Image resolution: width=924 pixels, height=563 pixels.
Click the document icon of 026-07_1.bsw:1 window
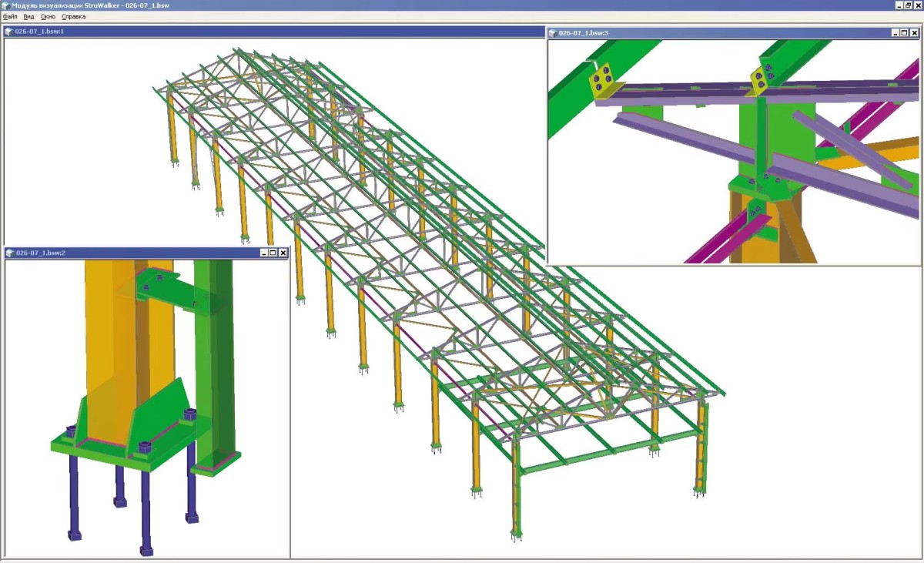(9, 32)
